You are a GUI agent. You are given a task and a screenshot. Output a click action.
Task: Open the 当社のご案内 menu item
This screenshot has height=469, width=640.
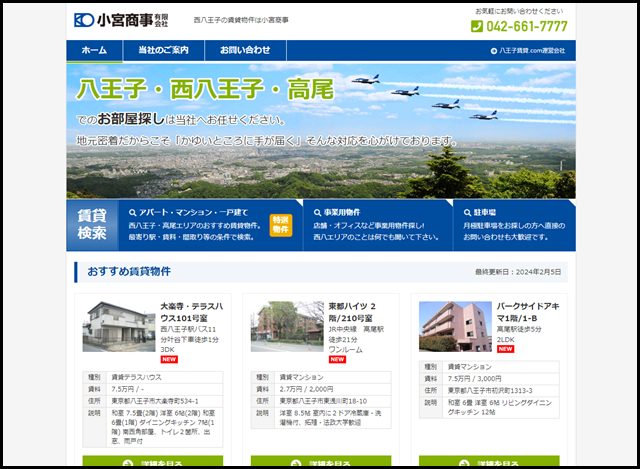(x=163, y=50)
